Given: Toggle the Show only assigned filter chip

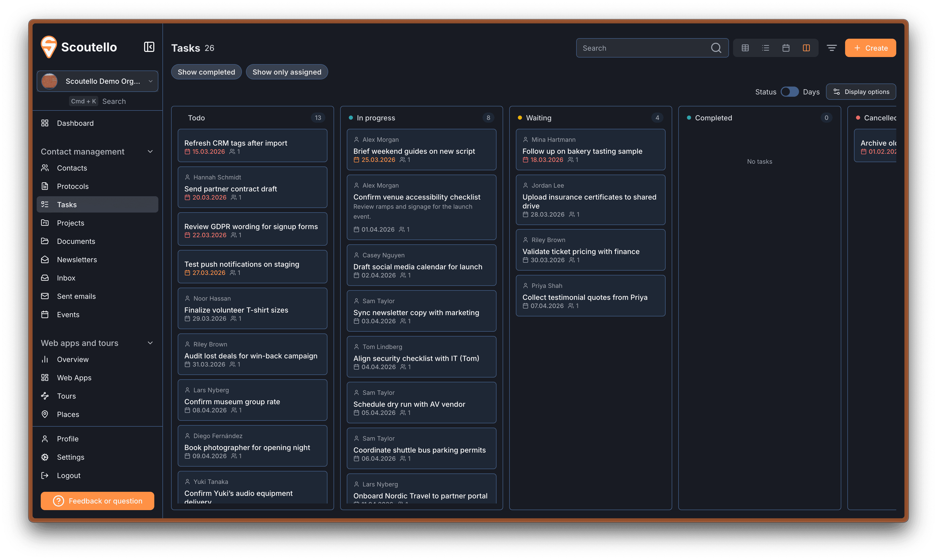Looking at the screenshot, I should pos(287,72).
